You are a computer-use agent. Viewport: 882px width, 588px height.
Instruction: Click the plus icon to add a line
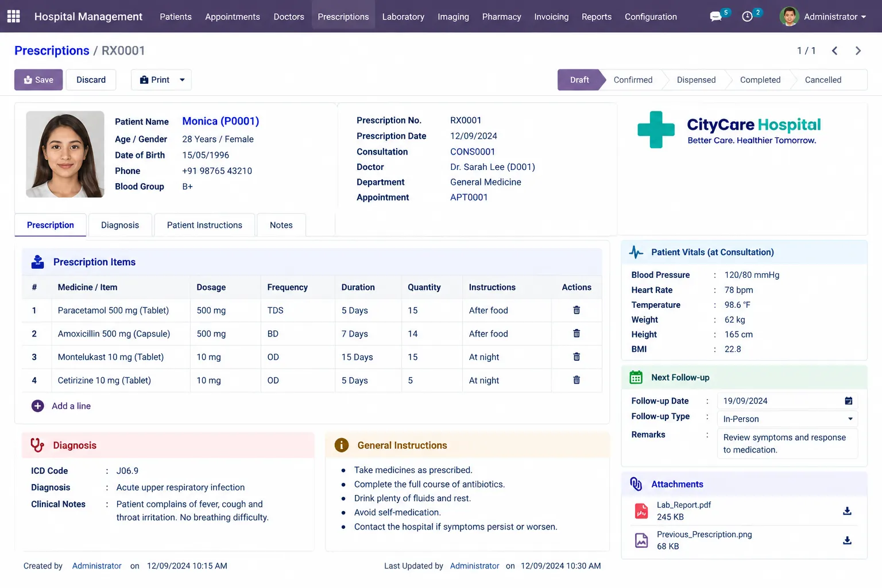coord(38,406)
